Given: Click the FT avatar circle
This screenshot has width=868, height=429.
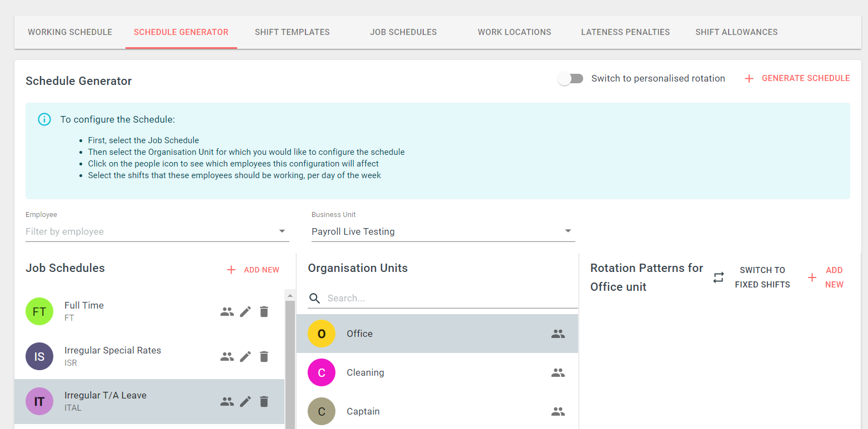Looking at the screenshot, I should coord(39,312).
